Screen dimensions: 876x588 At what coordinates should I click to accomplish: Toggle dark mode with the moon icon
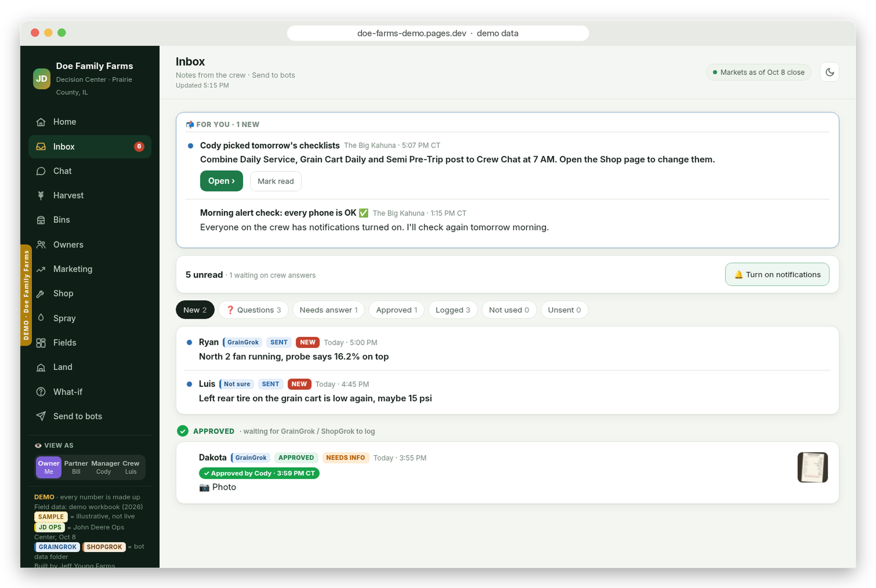click(x=829, y=72)
